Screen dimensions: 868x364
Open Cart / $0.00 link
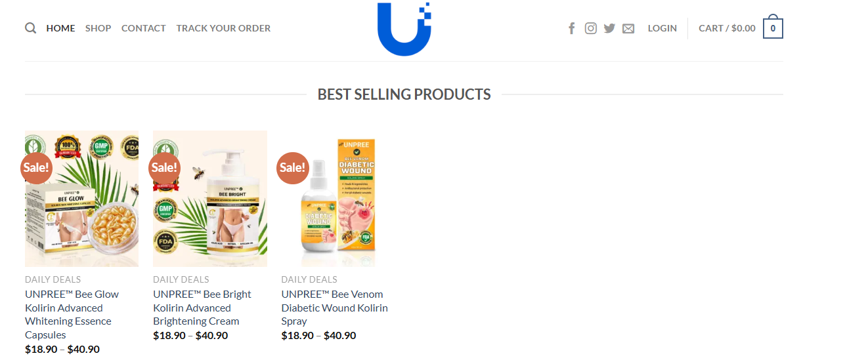(x=727, y=28)
